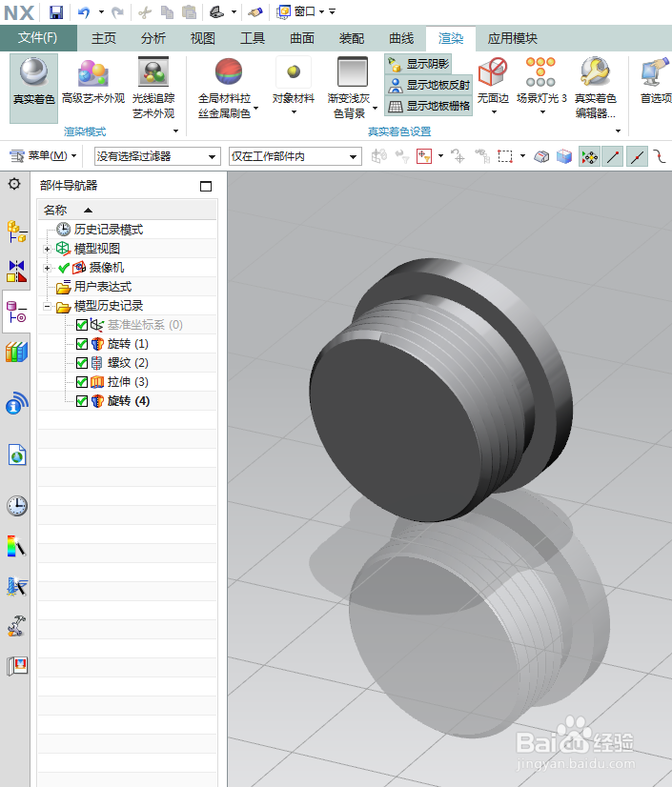This screenshot has height=787, width=672.
Task: Collapse the 模型历史记录 tree node
Action: [x=47, y=306]
